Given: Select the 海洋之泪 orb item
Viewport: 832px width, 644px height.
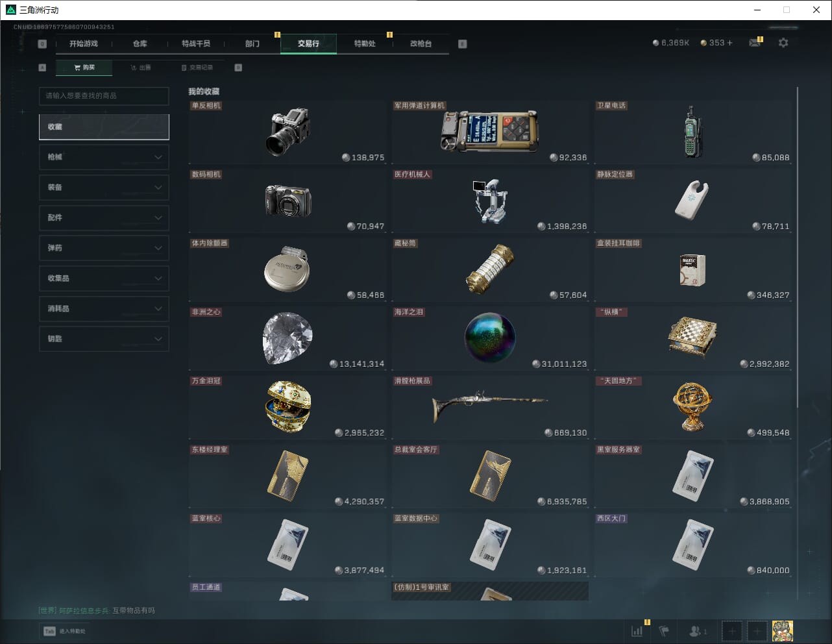Looking at the screenshot, I should pyautogui.click(x=490, y=338).
